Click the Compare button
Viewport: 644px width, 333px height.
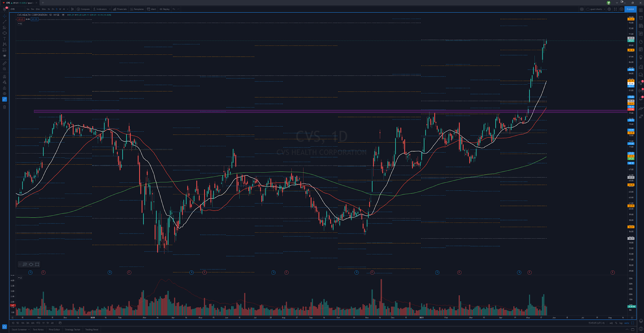pos(83,9)
